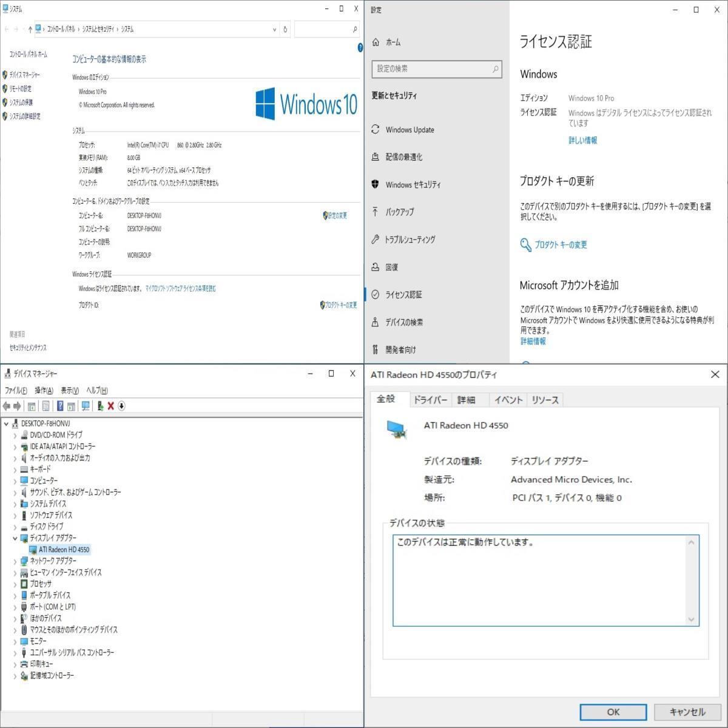The image size is (728, 728).
Task: Click the コントロール パネル breadcrumb in System address bar
Action: pos(61,29)
